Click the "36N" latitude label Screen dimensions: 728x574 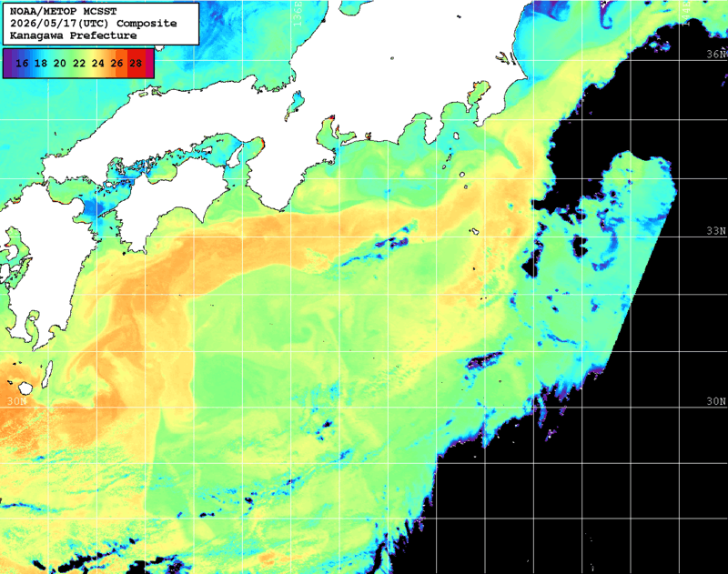coord(716,55)
